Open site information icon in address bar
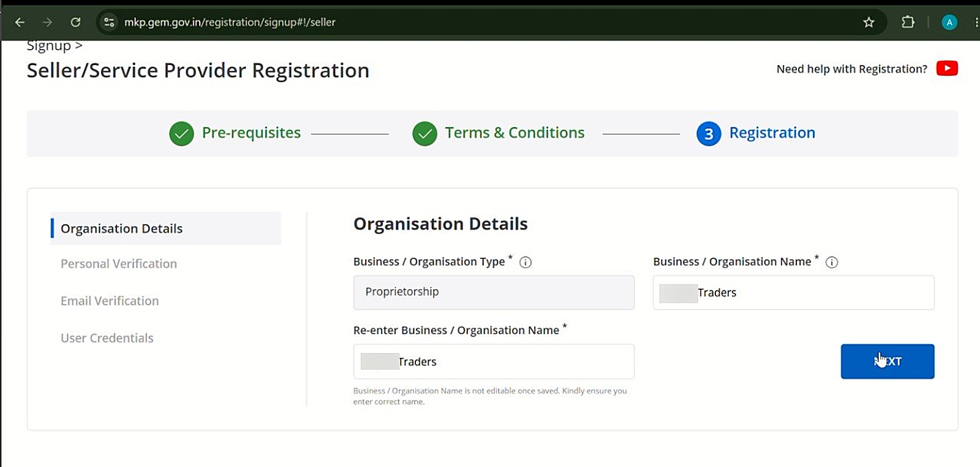 [x=109, y=22]
